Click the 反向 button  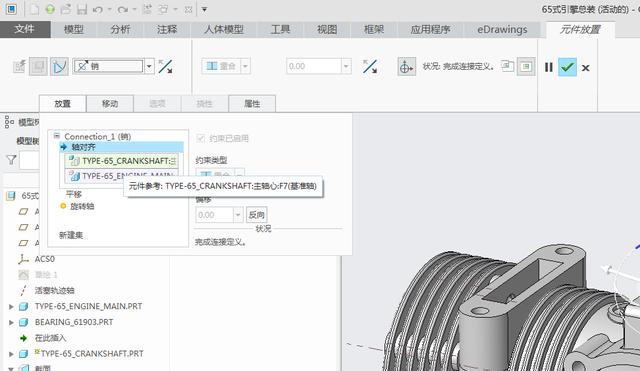click(x=256, y=215)
